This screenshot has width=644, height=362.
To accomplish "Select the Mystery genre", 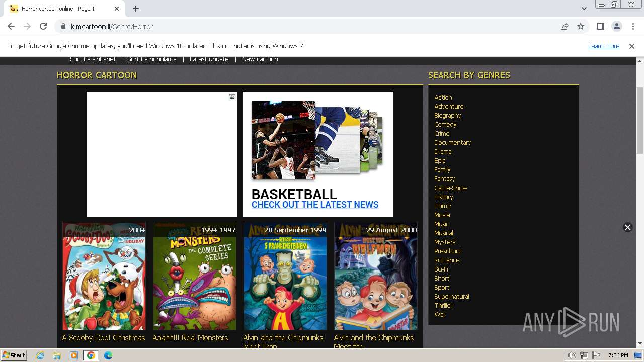I will point(445,242).
